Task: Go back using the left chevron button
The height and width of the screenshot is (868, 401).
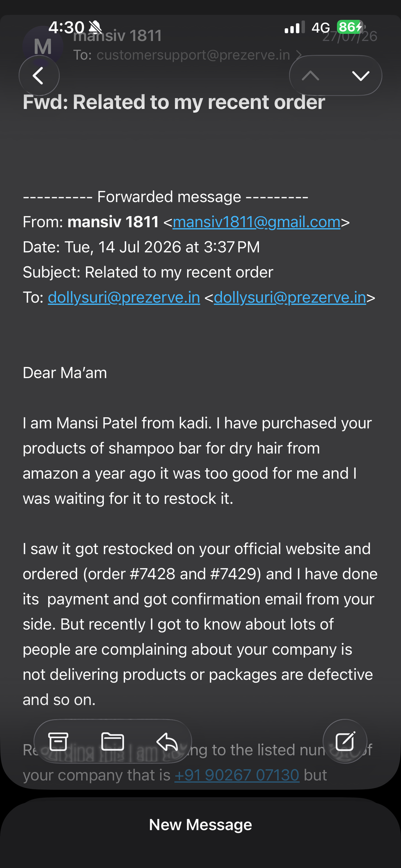Action: [39, 75]
